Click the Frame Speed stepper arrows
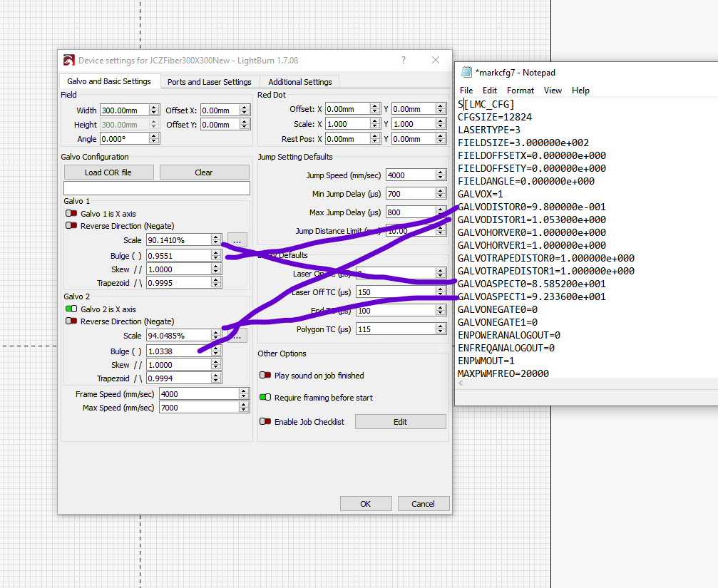Image resolution: width=718 pixels, height=588 pixels. pos(244,394)
